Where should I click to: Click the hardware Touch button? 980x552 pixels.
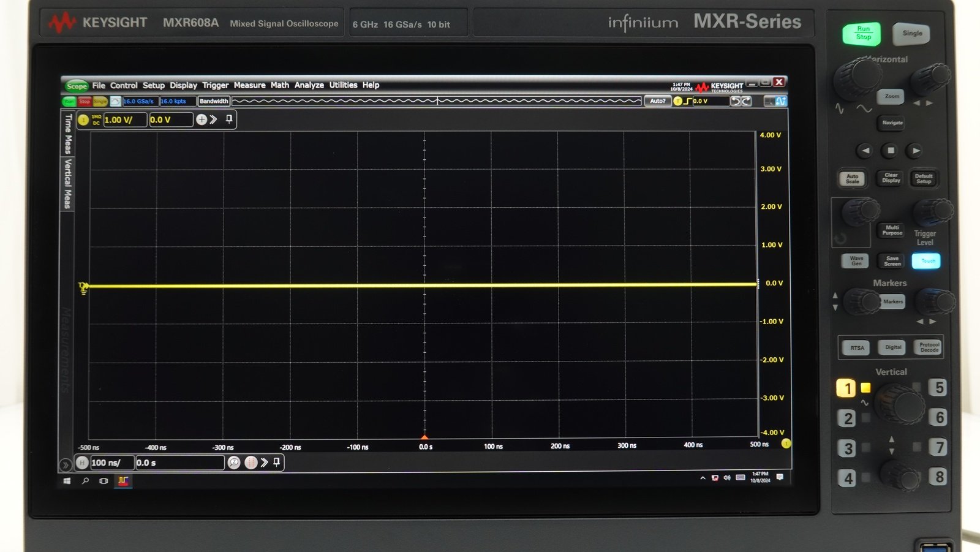pos(926,261)
